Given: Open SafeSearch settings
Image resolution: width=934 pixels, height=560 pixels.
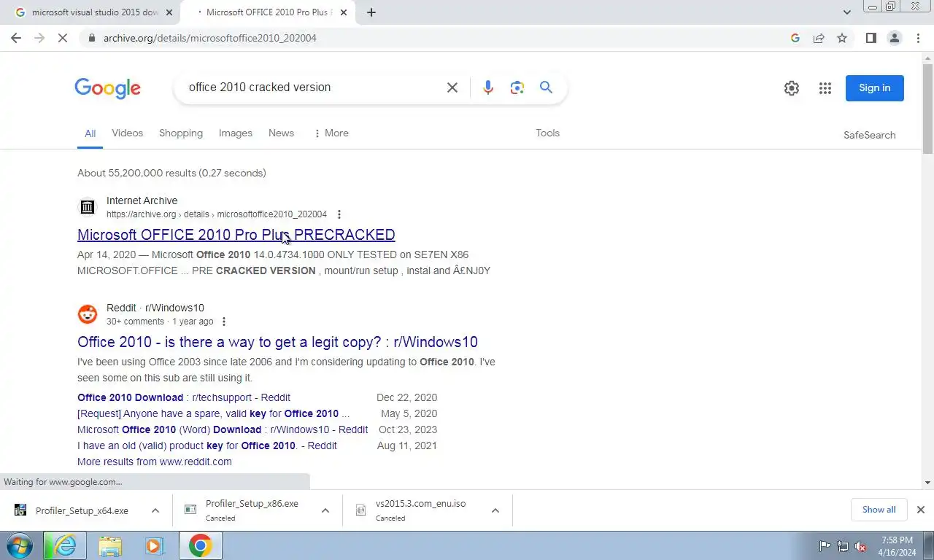Looking at the screenshot, I should [869, 135].
